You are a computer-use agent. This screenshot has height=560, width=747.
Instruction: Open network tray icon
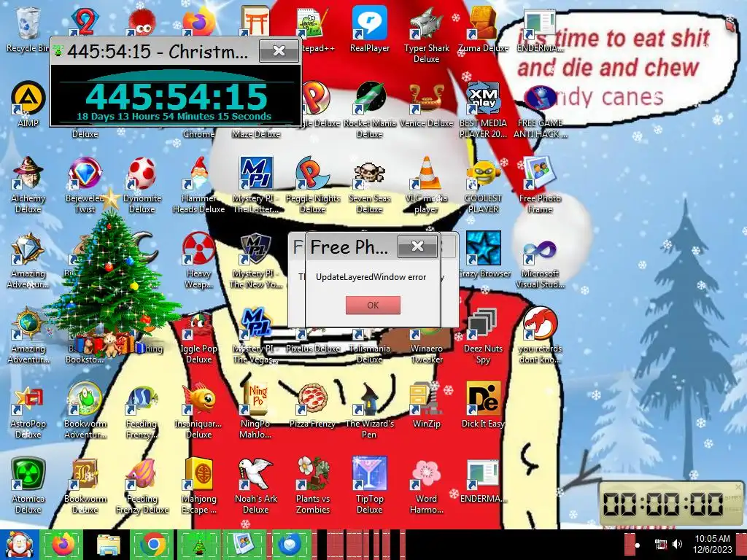click(661, 544)
